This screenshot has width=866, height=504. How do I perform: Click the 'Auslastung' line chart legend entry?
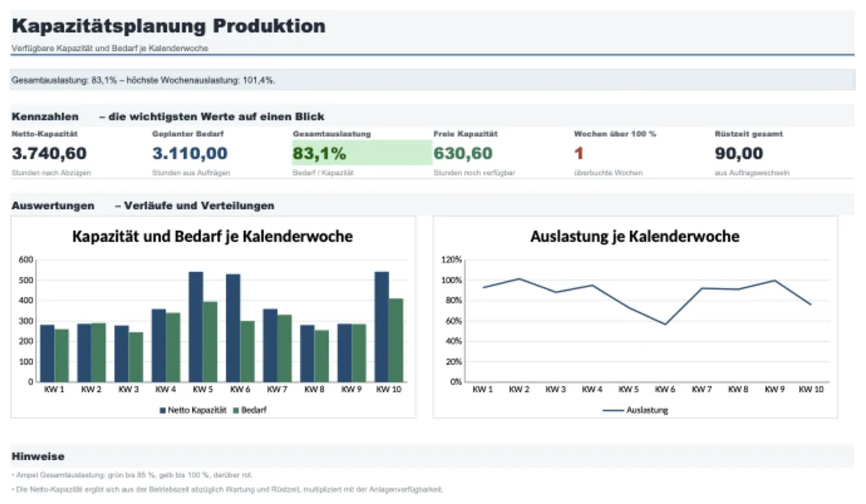[635, 410]
